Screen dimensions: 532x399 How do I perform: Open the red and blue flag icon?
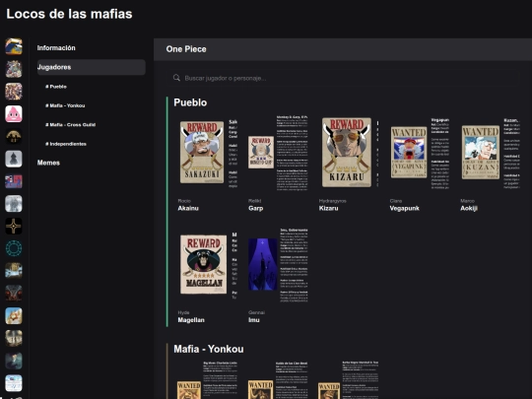tap(14, 181)
